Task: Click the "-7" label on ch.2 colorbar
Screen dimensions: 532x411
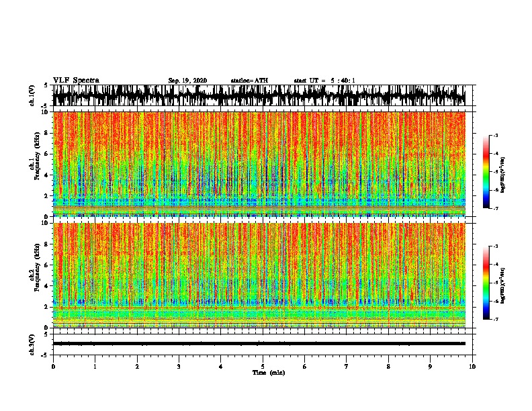Action: tap(495, 319)
